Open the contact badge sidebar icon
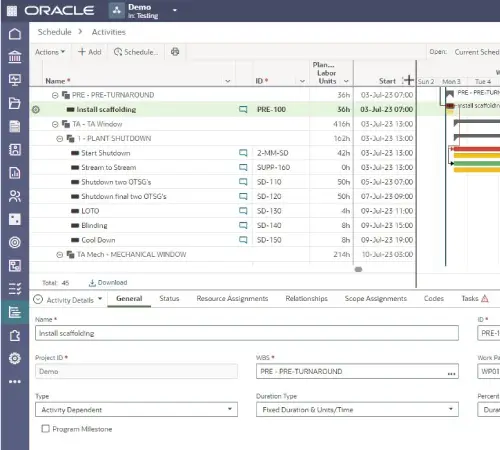This screenshot has width=500, height=450. coord(15,150)
